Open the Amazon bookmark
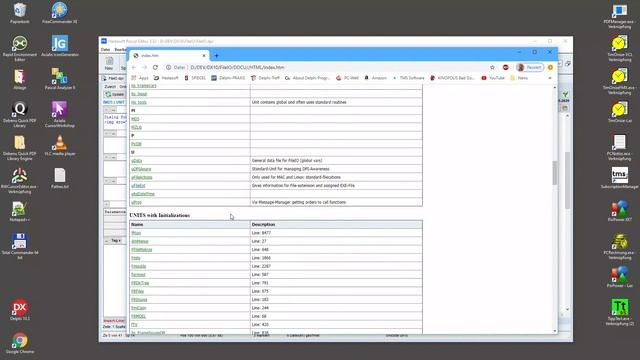This screenshot has width=640, height=360. click(x=375, y=78)
